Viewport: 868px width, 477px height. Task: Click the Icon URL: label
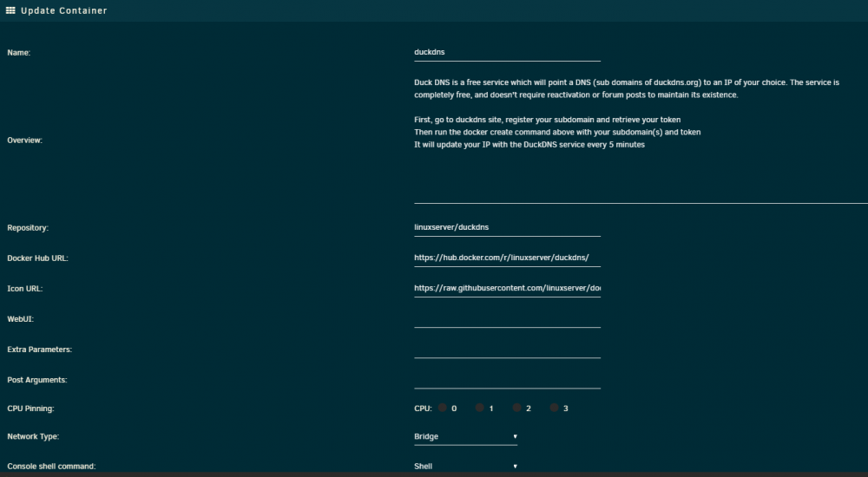point(25,289)
